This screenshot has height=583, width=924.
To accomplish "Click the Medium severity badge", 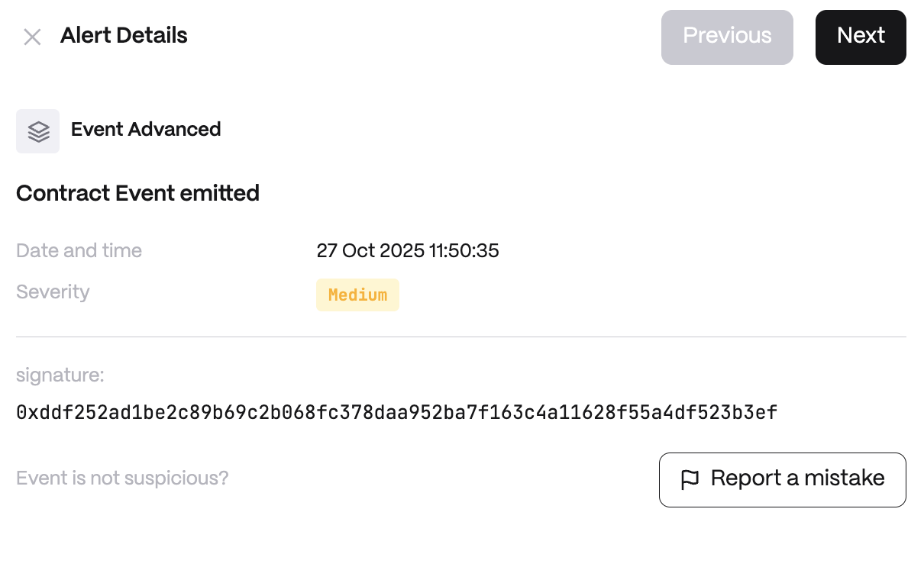I will pos(357,295).
